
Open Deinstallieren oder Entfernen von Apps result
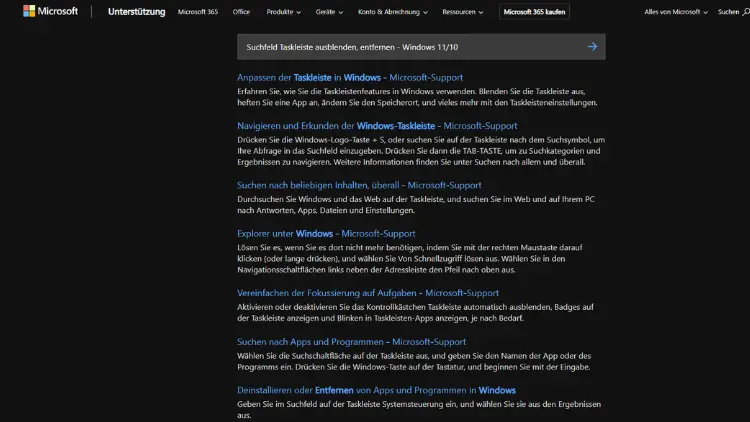[376, 390]
